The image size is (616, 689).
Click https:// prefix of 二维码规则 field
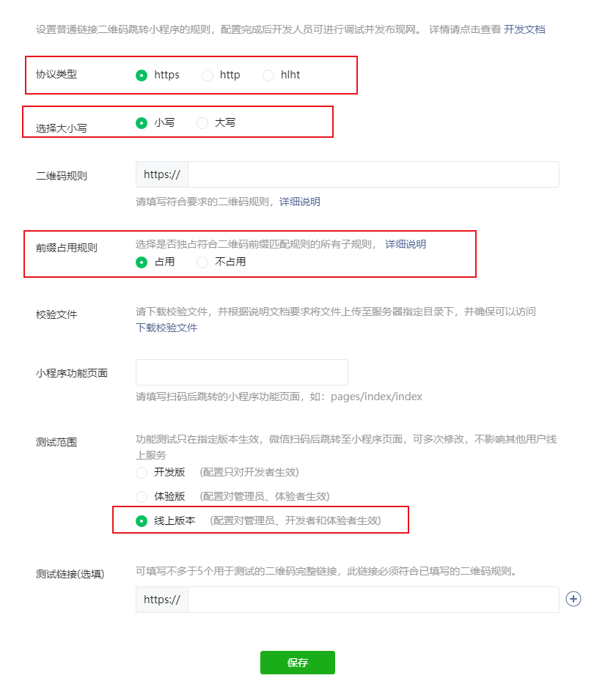tap(162, 174)
